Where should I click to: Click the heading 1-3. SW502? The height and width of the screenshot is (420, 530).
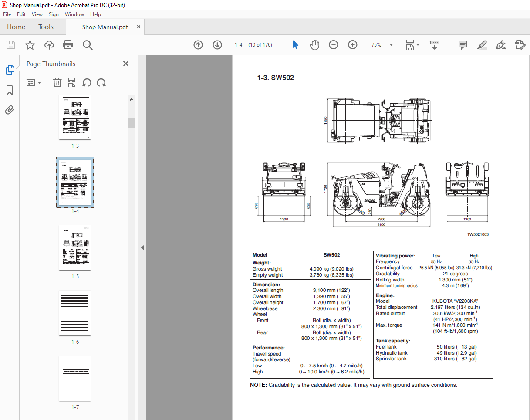[x=275, y=78]
